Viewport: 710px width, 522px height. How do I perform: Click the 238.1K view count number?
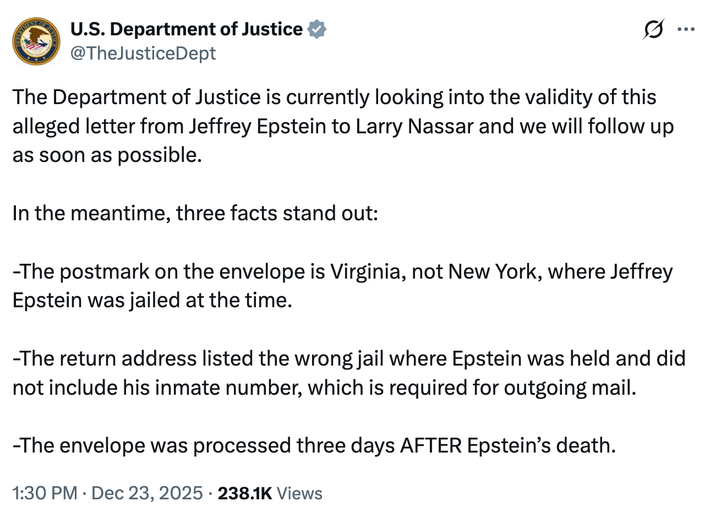pyautogui.click(x=244, y=493)
